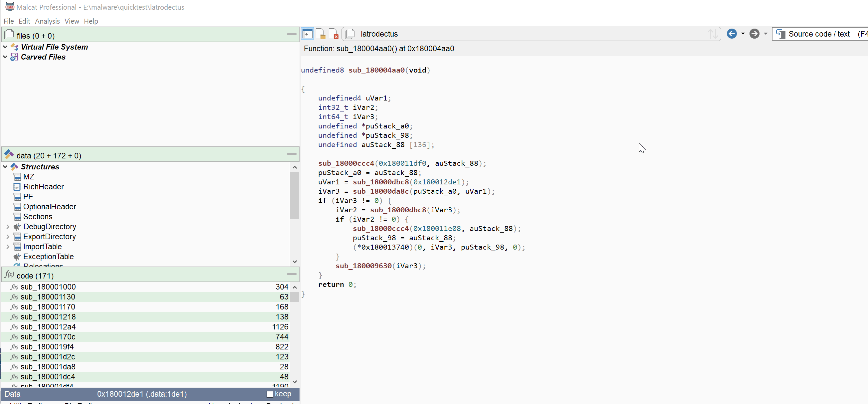868x404 pixels.
Task: Open the View menu
Action: coord(72,21)
